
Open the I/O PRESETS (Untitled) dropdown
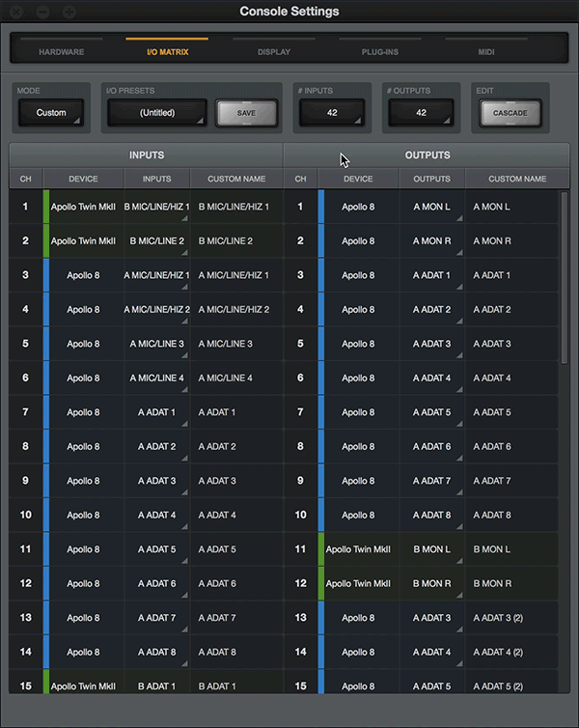(x=157, y=113)
